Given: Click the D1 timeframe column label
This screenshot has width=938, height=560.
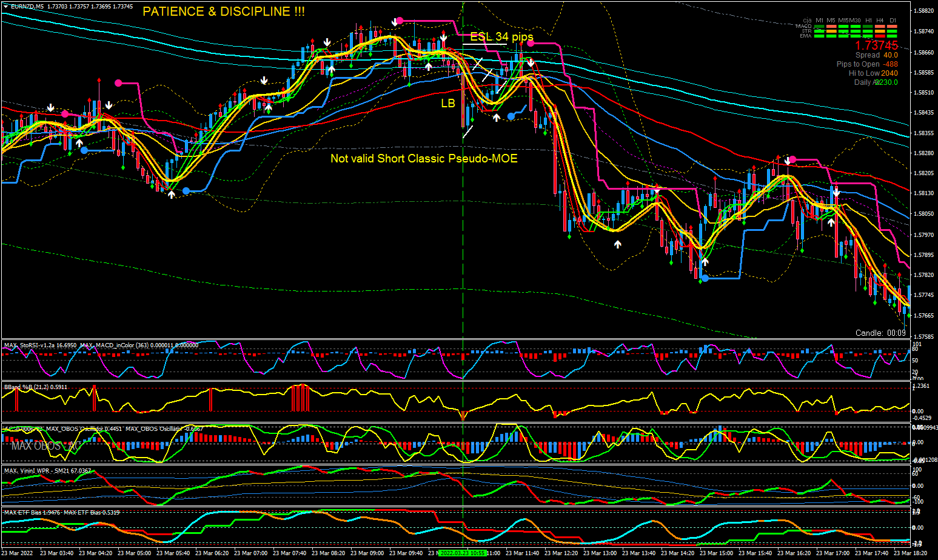Looking at the screenshot, I should [893, 21].
